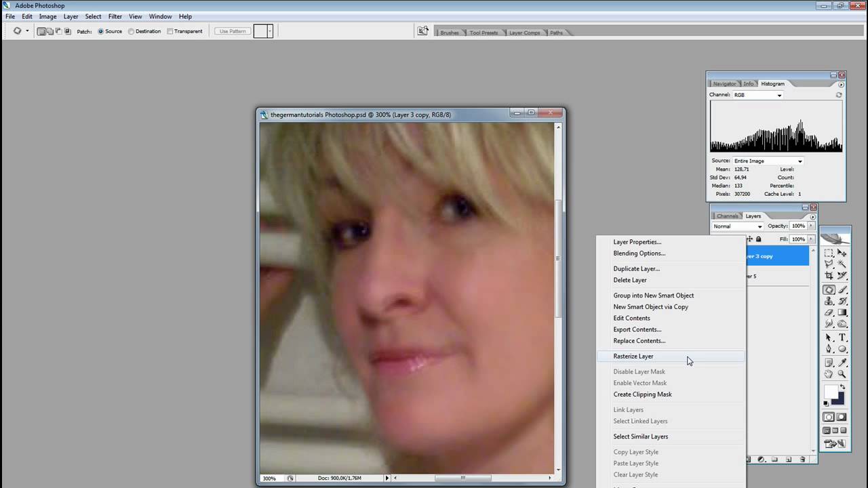The image size is (868, 488).
Task: Open the Brushes palette well tab
Action: [450, 33]
